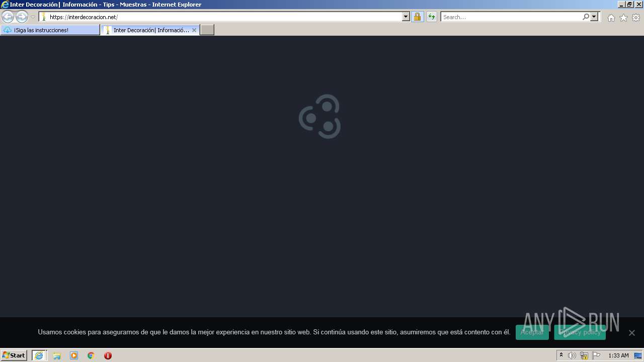Click inside the Search box
The image size is (644, 362).
tap(511, 17)
